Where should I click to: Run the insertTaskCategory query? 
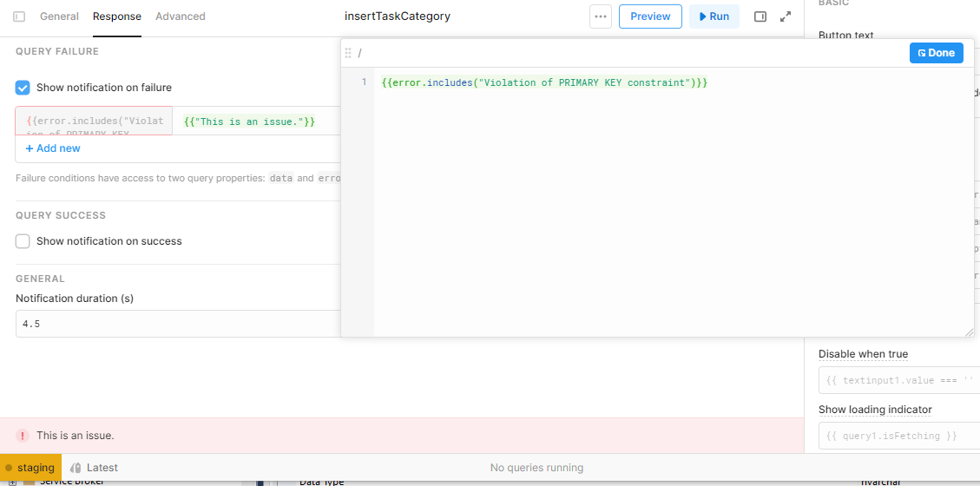click(x=714, y=16)
